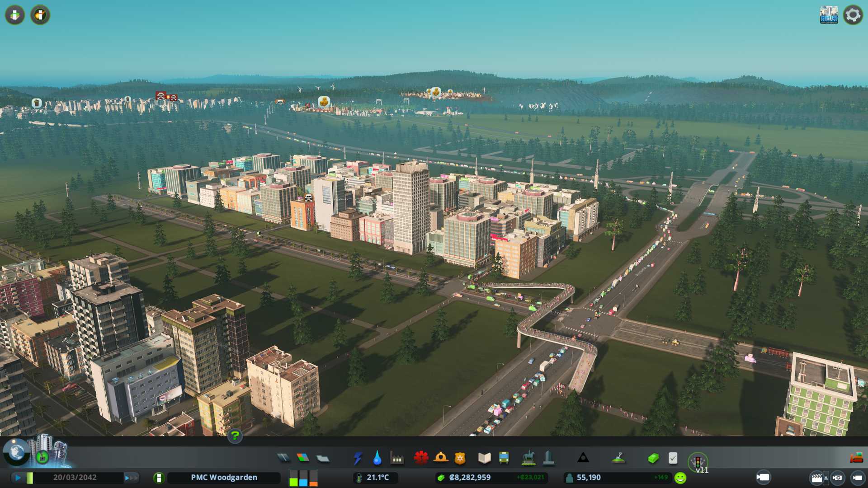Open the Roads build menu

click(283, 458)
